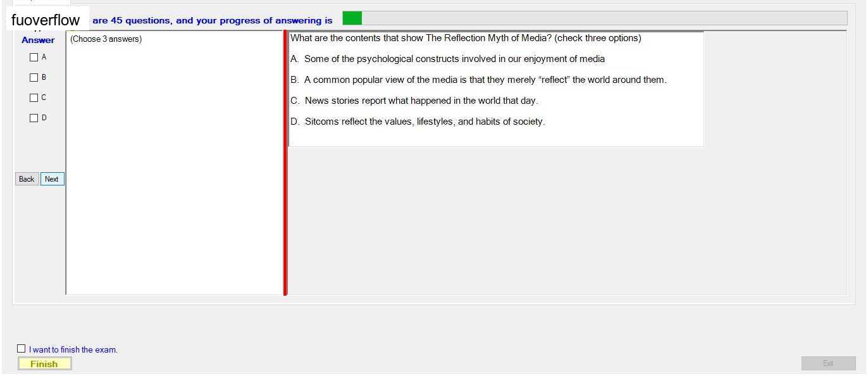
Task: Click the blue 'Answer' heading
Action: click(x=38, y=40)
